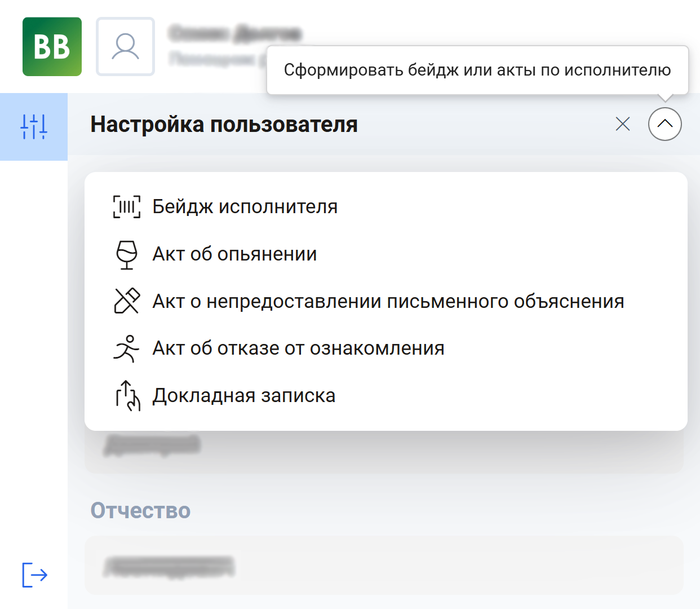Collapse the acts menu via chevron-up button
Viewport: 700px width, 609px height.
[x=665, y=124]
